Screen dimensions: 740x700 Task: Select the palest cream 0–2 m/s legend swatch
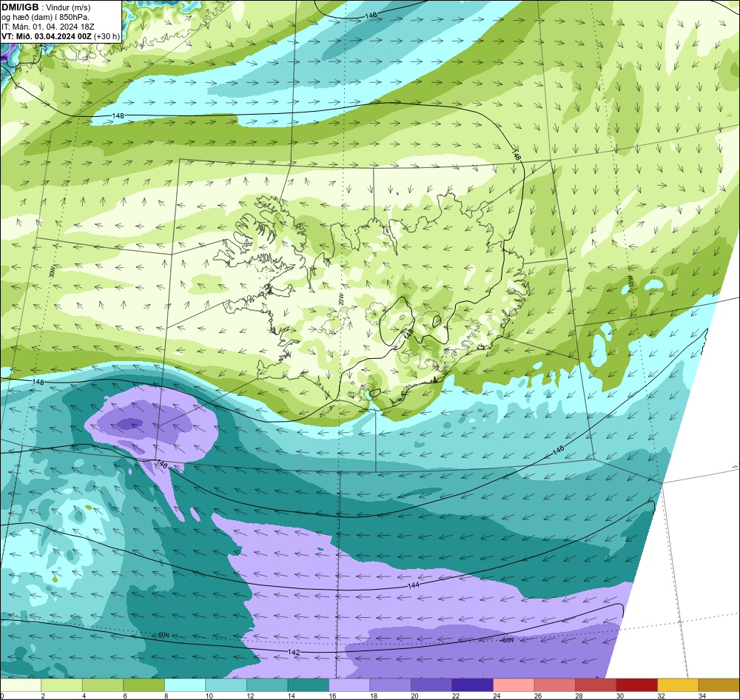(21, 685)
